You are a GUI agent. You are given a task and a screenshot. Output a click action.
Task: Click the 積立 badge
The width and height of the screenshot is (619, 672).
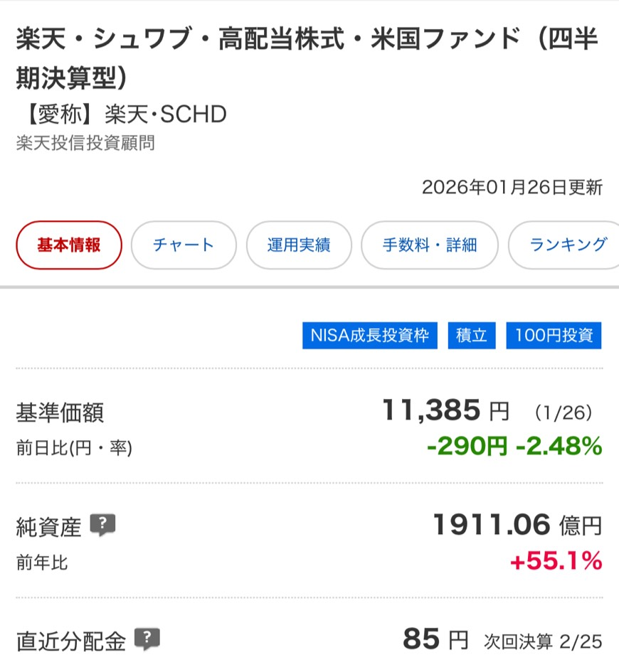tap(472, 336)
